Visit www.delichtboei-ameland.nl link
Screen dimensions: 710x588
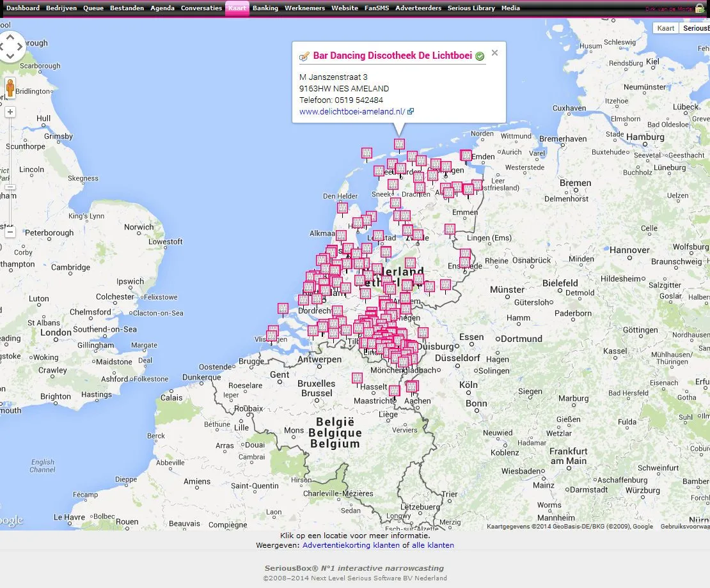click(x=352, y=111)
